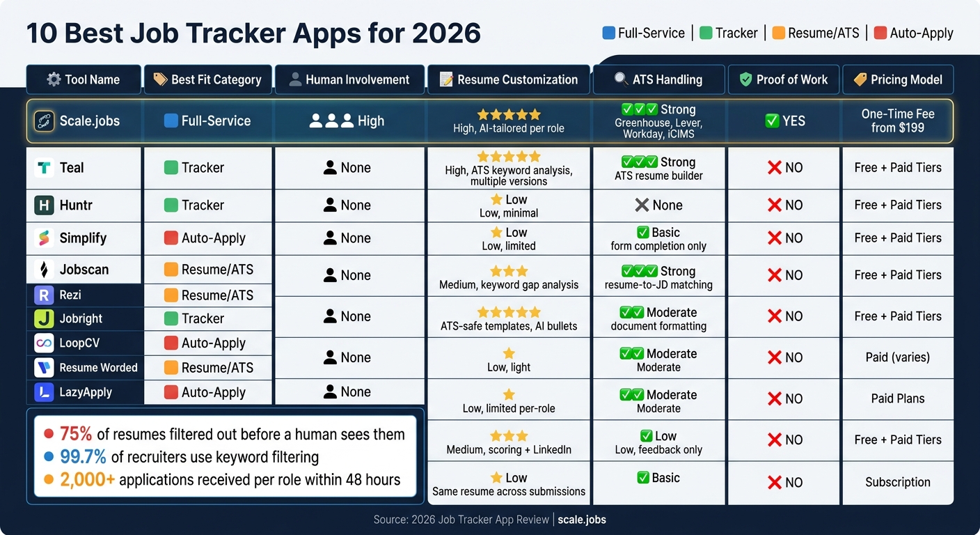
Task: Click 'Low, minimal' in Huntr row
Action: click(x=509, y=212)
